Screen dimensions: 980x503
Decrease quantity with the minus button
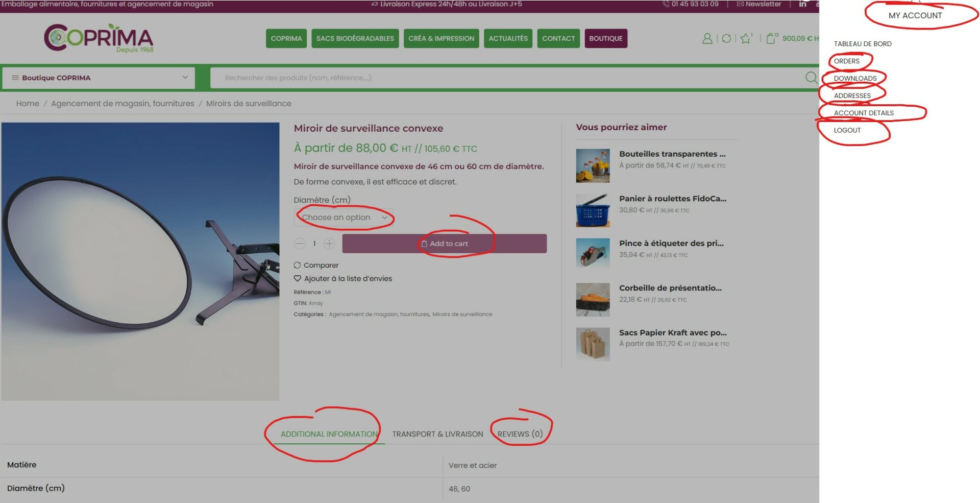tap(300, 244)
